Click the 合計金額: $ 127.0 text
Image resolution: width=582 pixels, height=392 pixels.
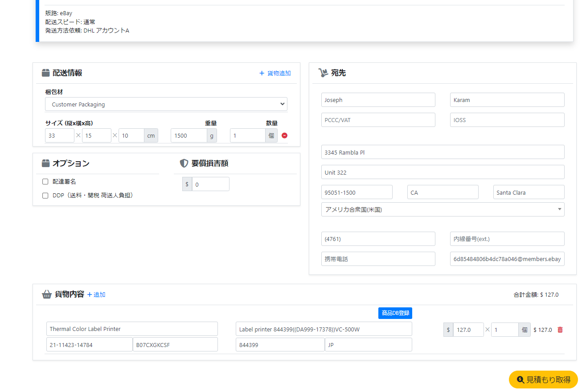click(x=536, y=295)
